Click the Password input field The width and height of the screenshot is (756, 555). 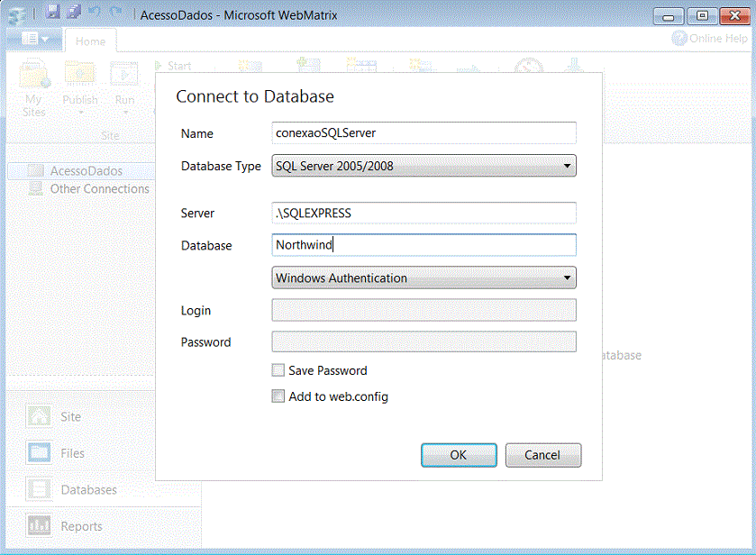424,341
